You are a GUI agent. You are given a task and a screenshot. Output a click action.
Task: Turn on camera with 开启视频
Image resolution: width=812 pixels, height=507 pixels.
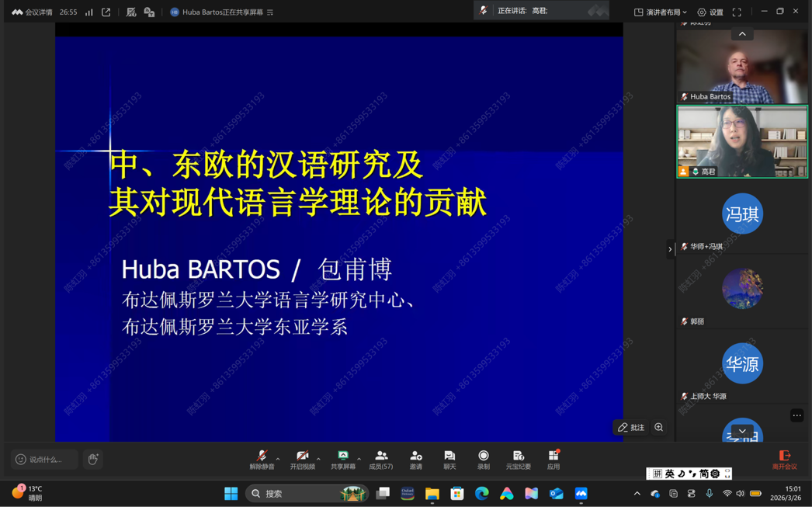tap(302, 459)
